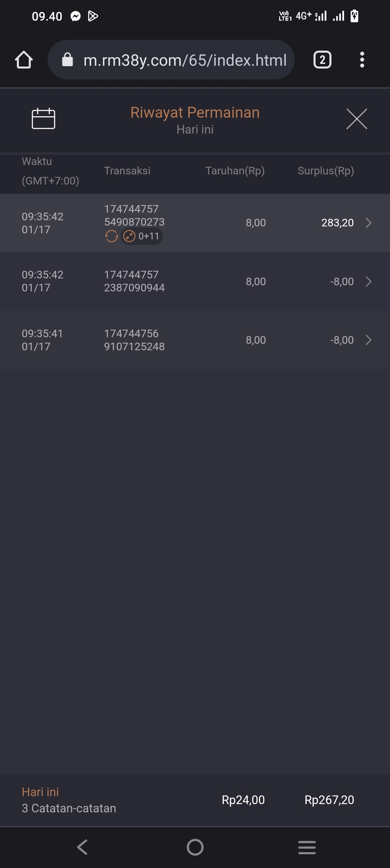Tap the Surplus(Rp) column header

pos(326,171)
